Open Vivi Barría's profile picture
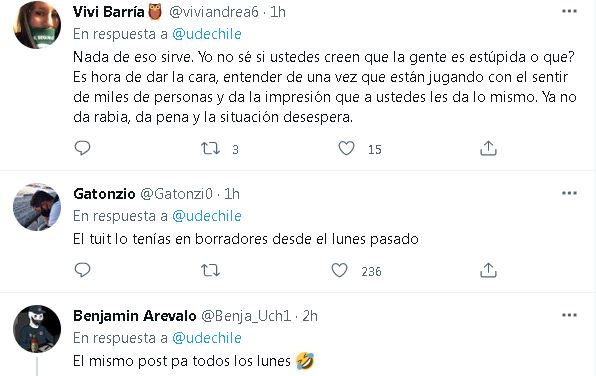Viewport: 596px width, 376px height. pos(37,25)
